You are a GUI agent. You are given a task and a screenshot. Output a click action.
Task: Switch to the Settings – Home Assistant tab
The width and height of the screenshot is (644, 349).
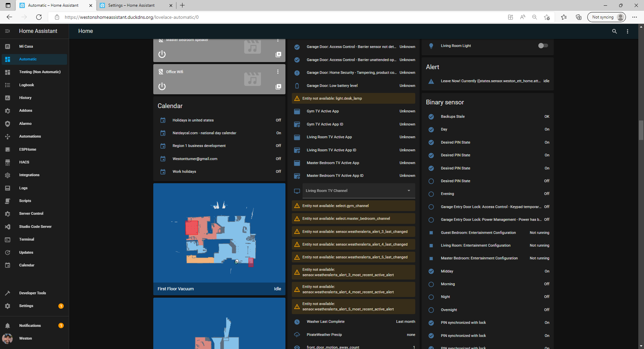point(131,5)
